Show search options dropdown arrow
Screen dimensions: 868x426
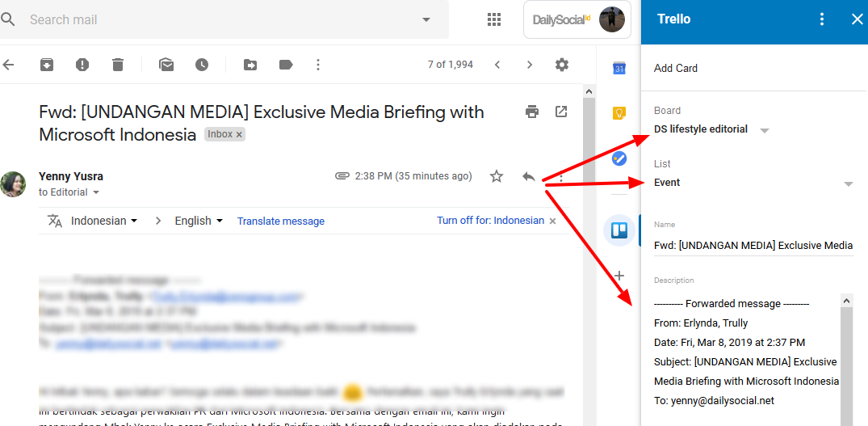point(426,20)
